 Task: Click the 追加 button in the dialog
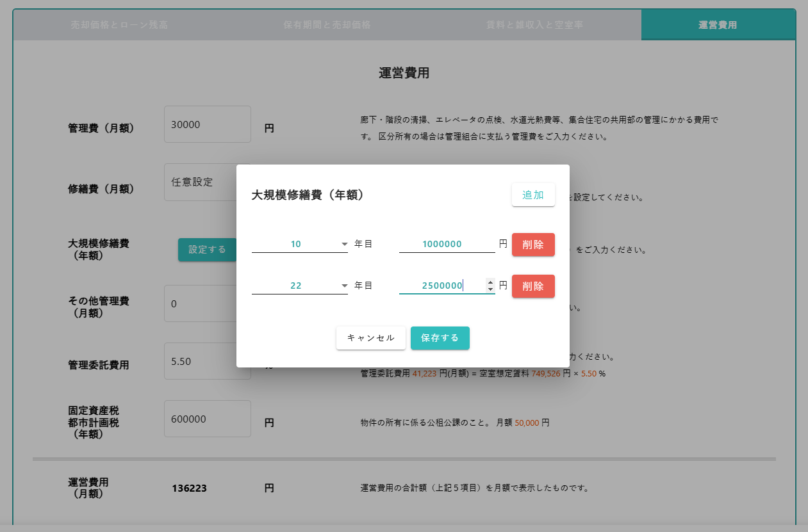(x=532, y=195)
